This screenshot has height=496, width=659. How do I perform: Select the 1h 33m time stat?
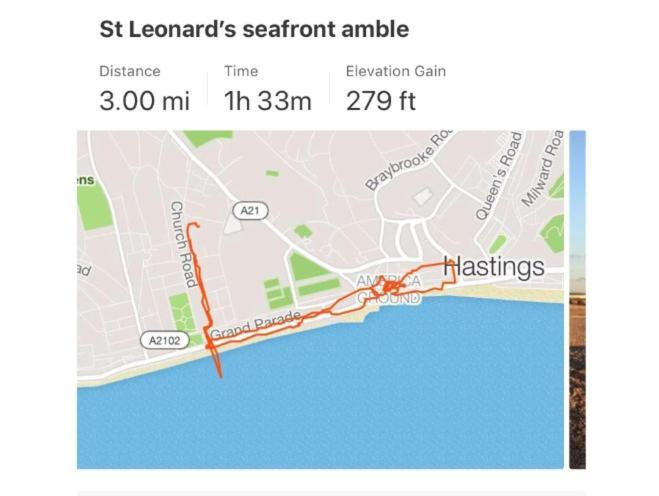(x=268, y=101)
